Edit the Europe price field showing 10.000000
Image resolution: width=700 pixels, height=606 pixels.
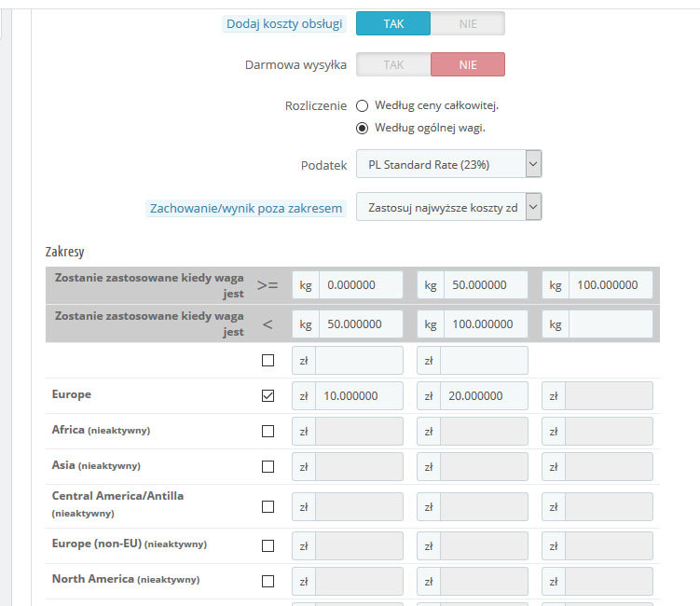click(359, 395)
